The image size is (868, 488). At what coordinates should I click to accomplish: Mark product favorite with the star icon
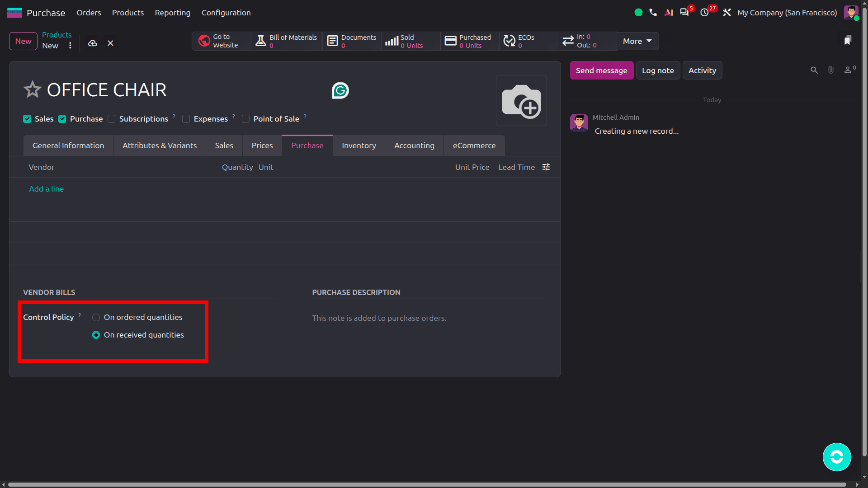[32, 89]
